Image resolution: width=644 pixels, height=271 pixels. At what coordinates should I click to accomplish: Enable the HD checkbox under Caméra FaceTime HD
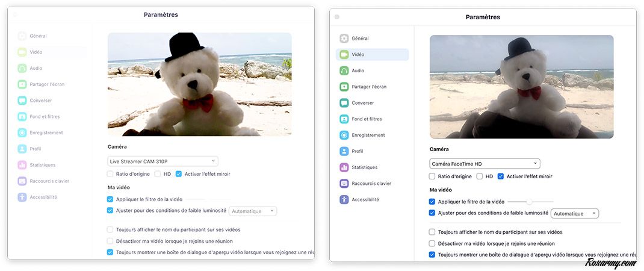pyautogui.click(x=480, y=176)
